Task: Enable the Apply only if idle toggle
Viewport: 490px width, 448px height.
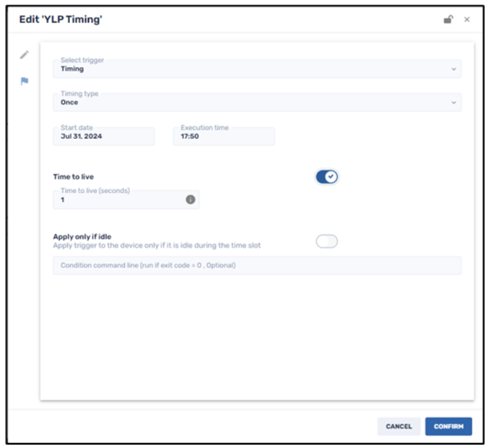Action: (326, 241)
